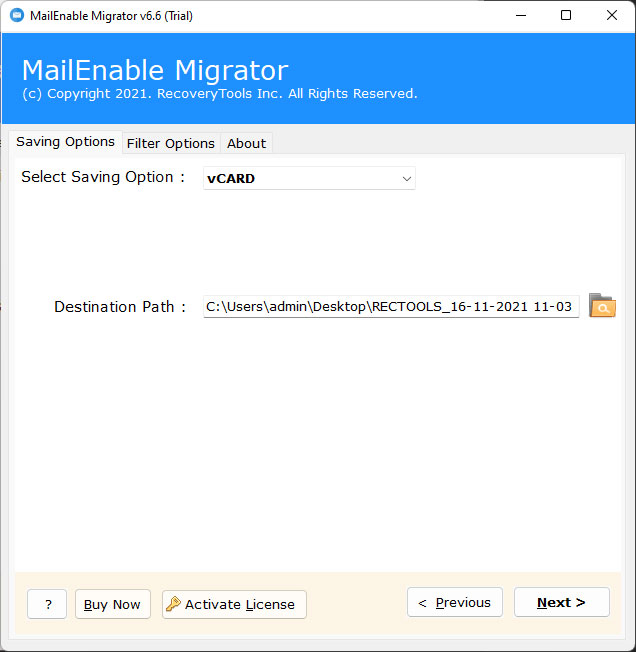This screenshot has height=652, width=636.
Task: Click the folder browse icon for destination path
Action: 602,306
